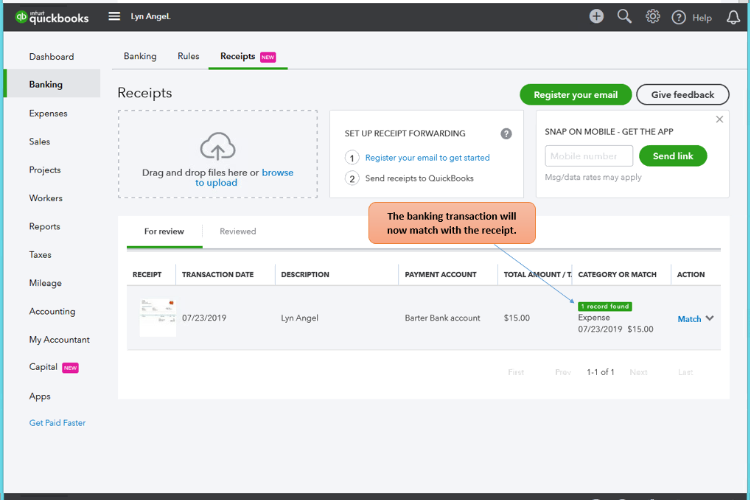Click the Get Paid Faster link
The width and height of the screenshot is (750, 500).
[57, 423]
